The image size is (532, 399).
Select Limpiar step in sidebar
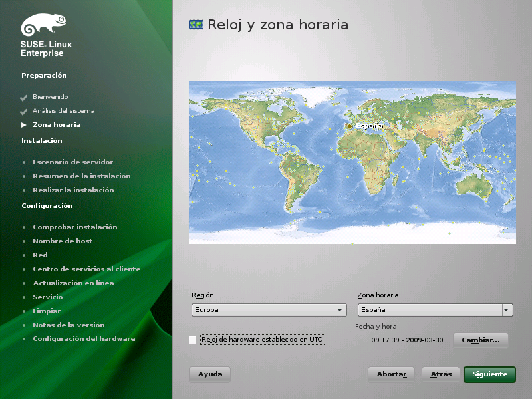[47, 311]
